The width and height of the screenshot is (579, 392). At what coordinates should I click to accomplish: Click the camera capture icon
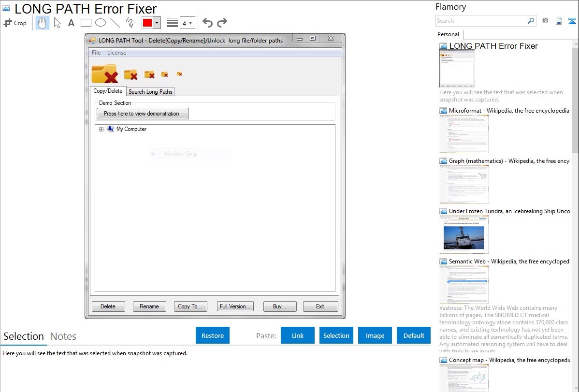[545, 21]
